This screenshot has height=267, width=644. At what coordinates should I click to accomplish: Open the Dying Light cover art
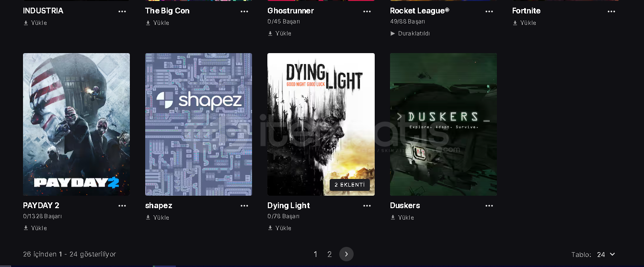point(321,124)
